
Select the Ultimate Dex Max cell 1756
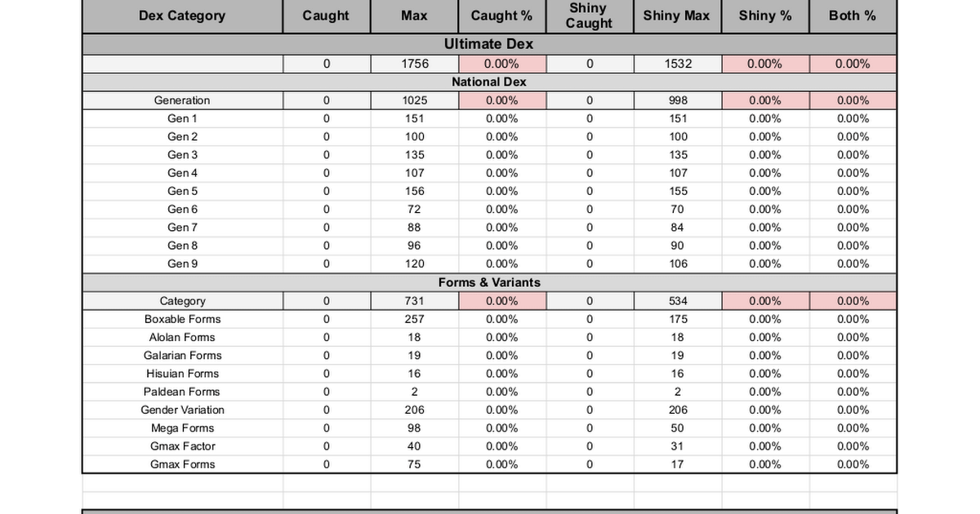click(415, 64)
